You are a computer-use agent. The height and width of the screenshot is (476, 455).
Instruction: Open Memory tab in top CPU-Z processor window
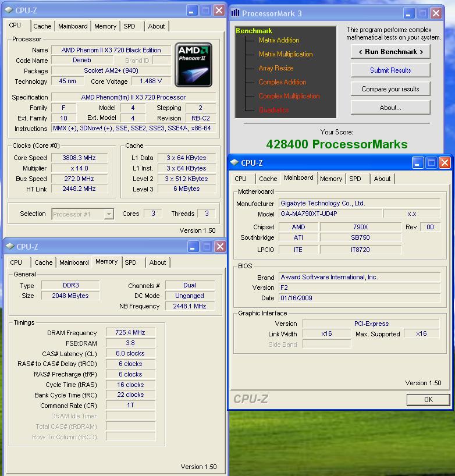point(105,26)
